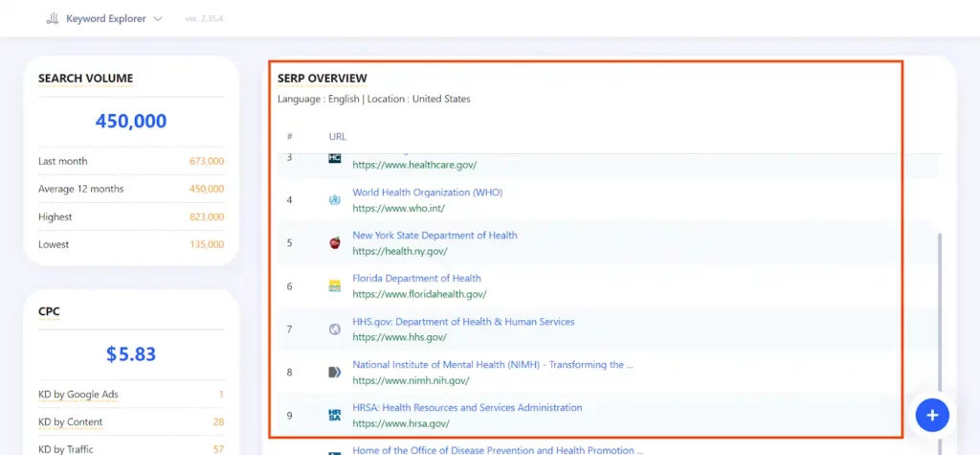The image size is (980, 455).
Task: Click the KD by Content label
Action: coord(70,421)
